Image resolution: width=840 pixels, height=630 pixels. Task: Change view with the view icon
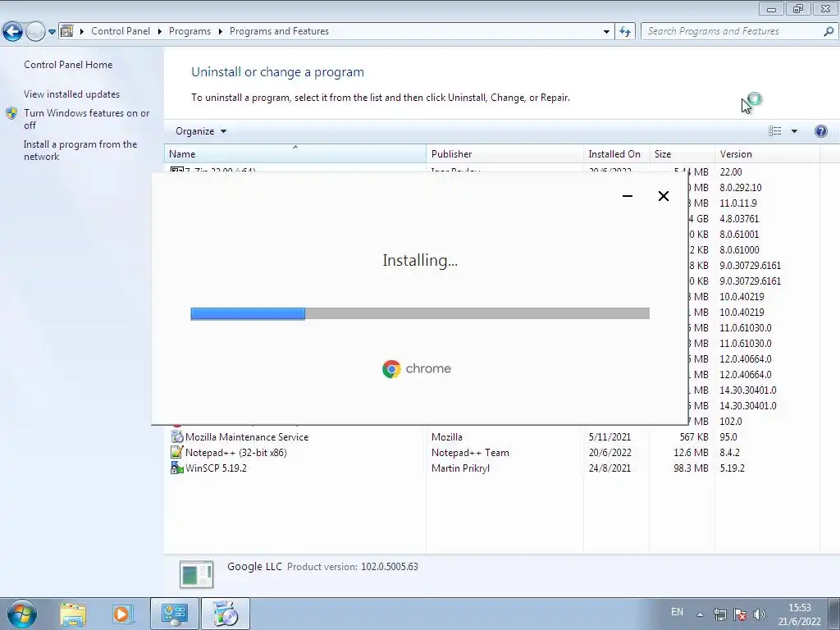click(x=774, y=131)
